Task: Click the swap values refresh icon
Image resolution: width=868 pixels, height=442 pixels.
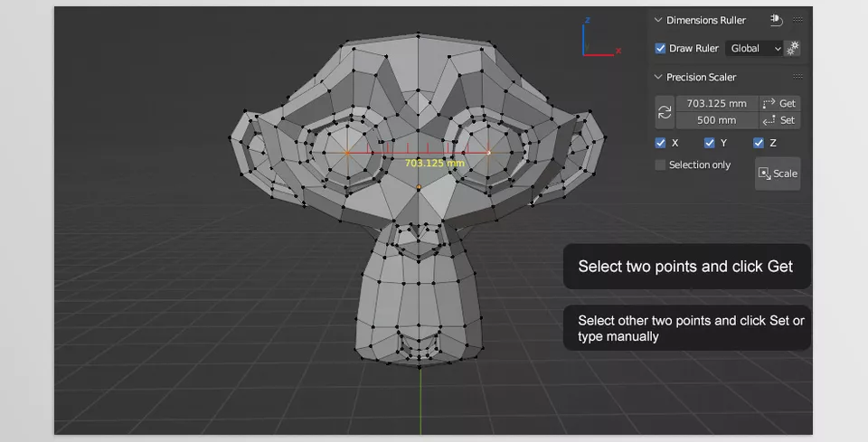Action: 665,112
